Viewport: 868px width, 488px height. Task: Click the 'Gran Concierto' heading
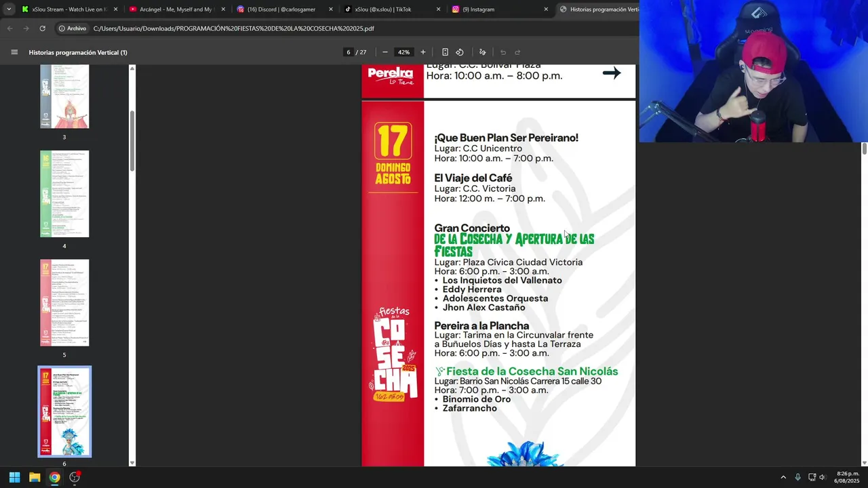(472, 228)
